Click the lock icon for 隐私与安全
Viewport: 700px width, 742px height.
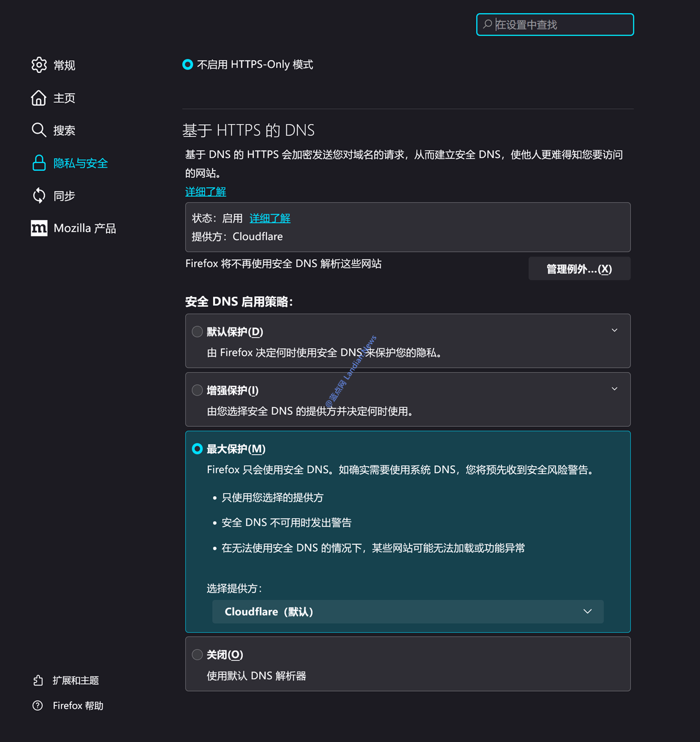point(39,163)
